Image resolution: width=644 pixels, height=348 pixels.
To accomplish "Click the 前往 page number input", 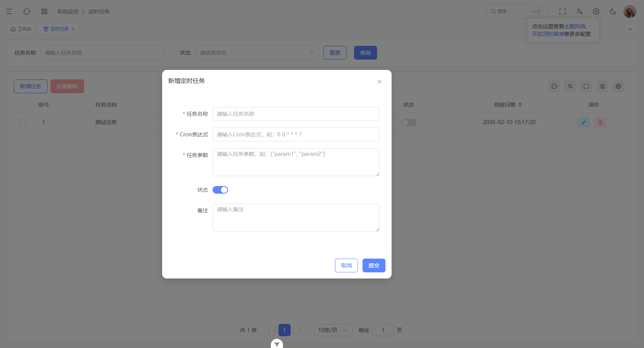I will point(383,330).
